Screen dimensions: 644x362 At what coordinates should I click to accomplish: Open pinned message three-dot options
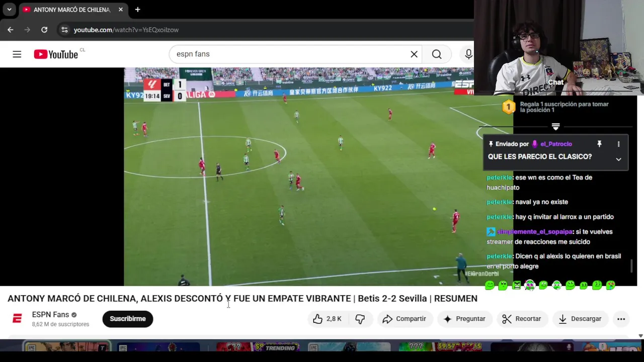point(618,144)
